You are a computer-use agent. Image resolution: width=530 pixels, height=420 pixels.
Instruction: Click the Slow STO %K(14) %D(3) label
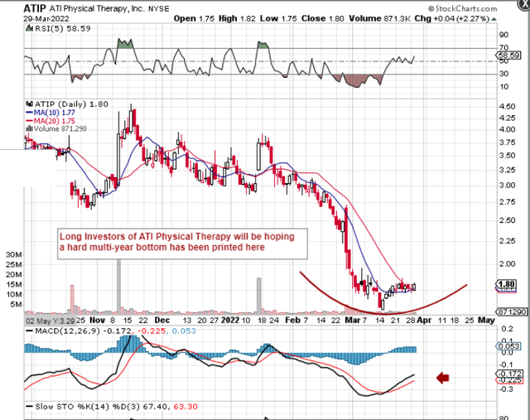click(87, 407)
